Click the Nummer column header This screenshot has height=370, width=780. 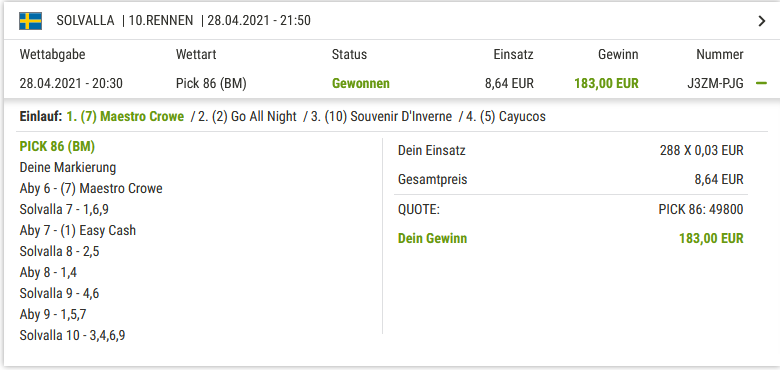pyautogui.click(x=720, y=55)
